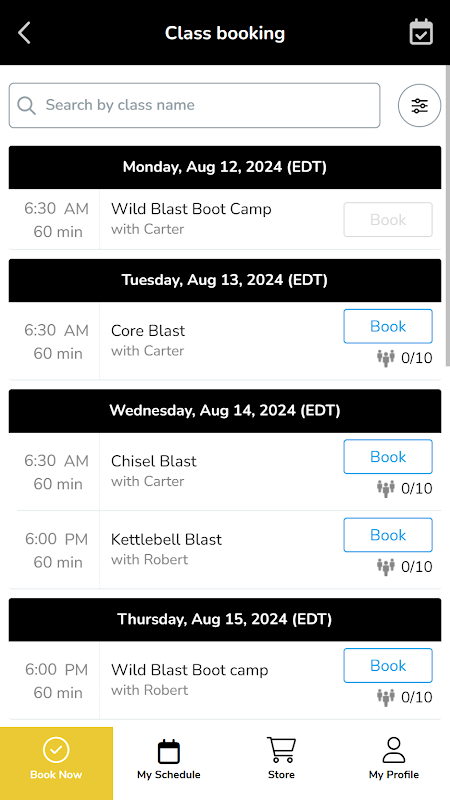The image size is (450, 800).
Task: Select the Tuesday, Aug 13, 2024 date header
Action: pos(224,280)
